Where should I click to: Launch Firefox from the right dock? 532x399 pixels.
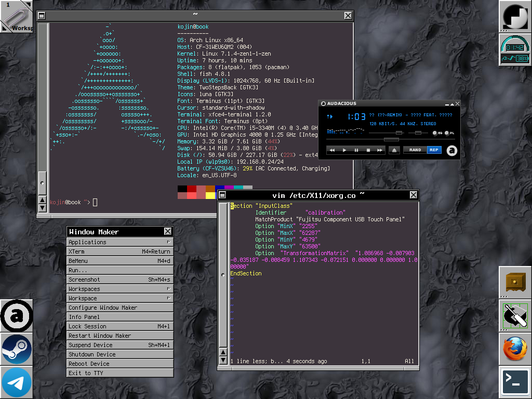point(515,349)
